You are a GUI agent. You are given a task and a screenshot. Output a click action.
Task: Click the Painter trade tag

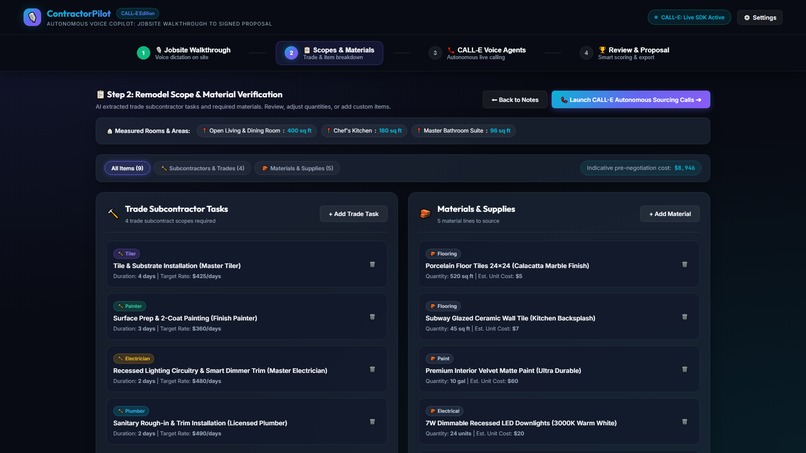(x=130, y=306)
